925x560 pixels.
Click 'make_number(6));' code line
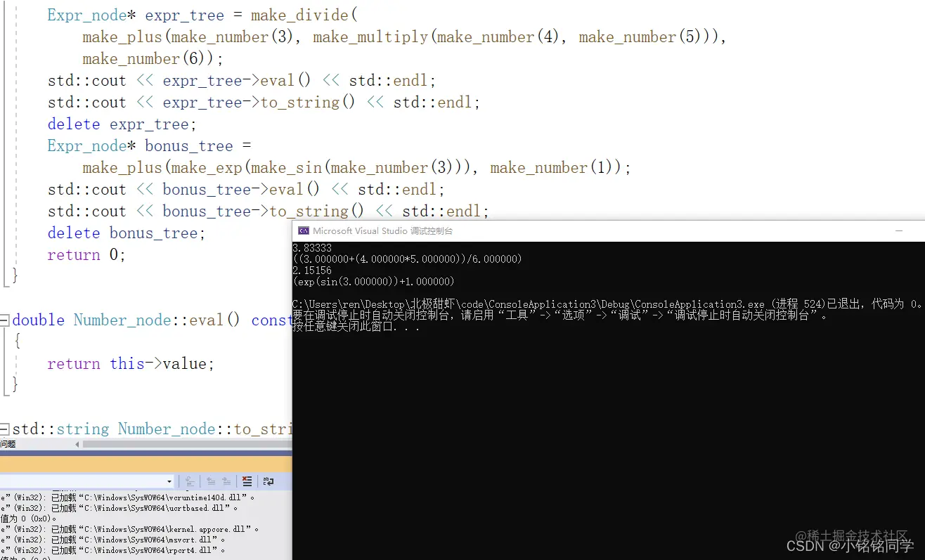pos(153,58)
